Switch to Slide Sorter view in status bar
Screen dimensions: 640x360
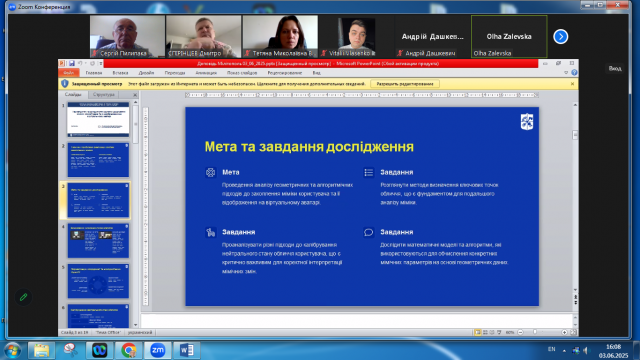tap(485, 332)
